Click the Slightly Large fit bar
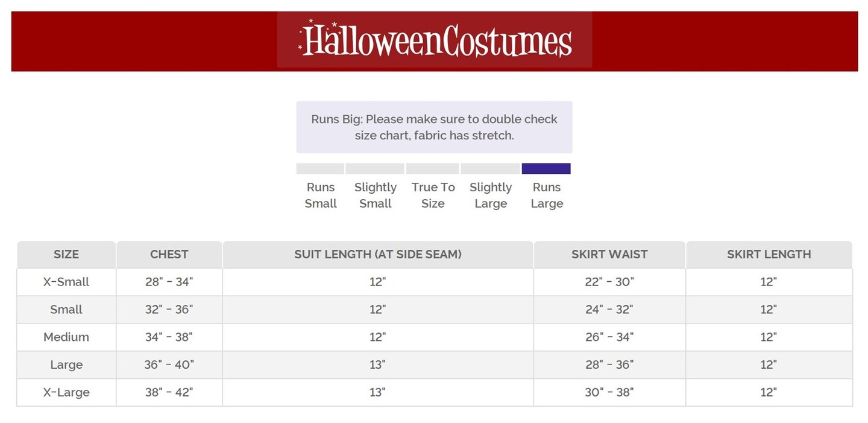Viewport: 868px width, 423px height. coord(490,168)
